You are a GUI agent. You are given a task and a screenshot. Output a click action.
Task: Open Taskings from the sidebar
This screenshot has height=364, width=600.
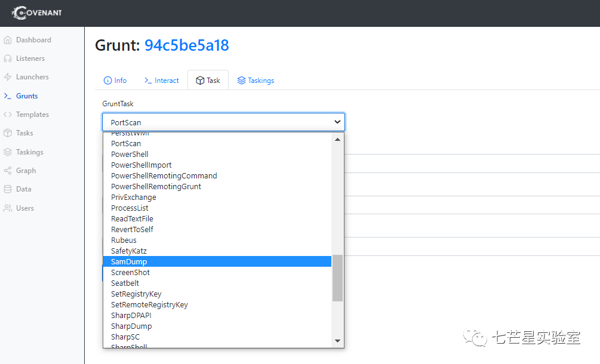pos(29,152)
